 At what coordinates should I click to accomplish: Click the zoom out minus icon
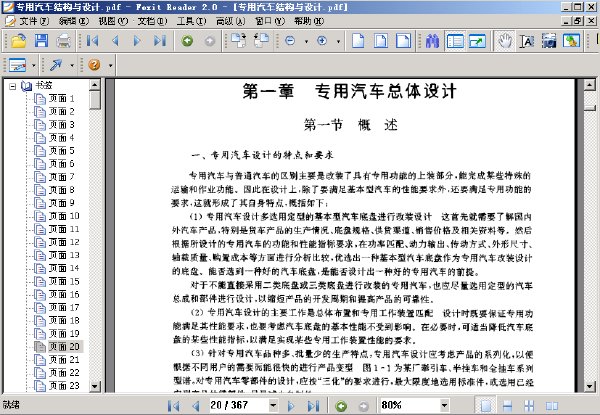coord(290,41)
